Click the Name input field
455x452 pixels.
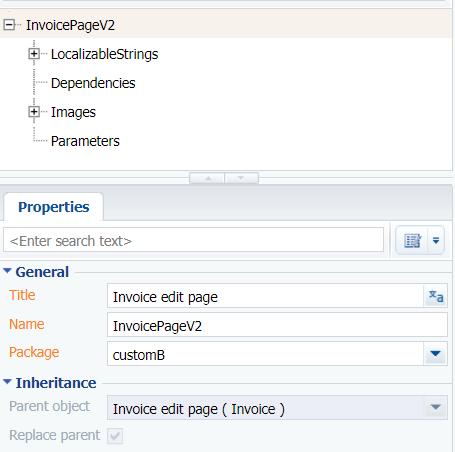coord(277,325)
